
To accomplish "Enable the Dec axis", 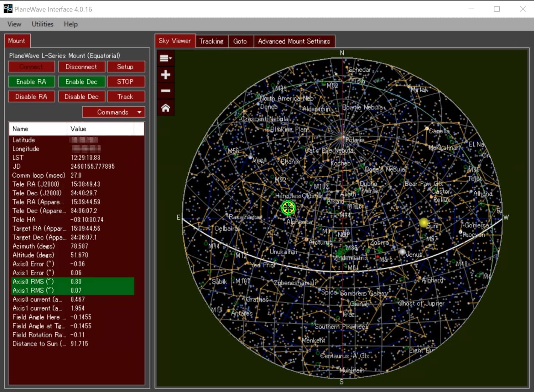I will pos(81,82).
